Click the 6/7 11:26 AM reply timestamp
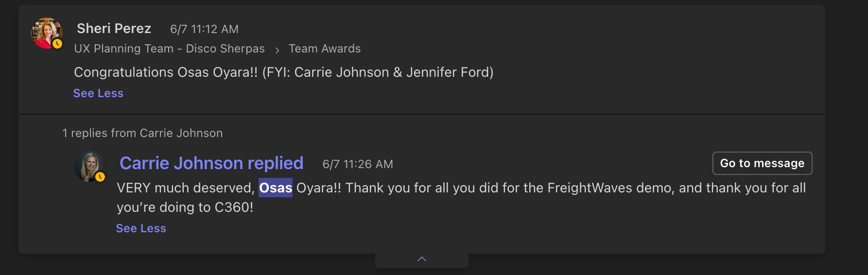The image size is (868, 275). 358,164
